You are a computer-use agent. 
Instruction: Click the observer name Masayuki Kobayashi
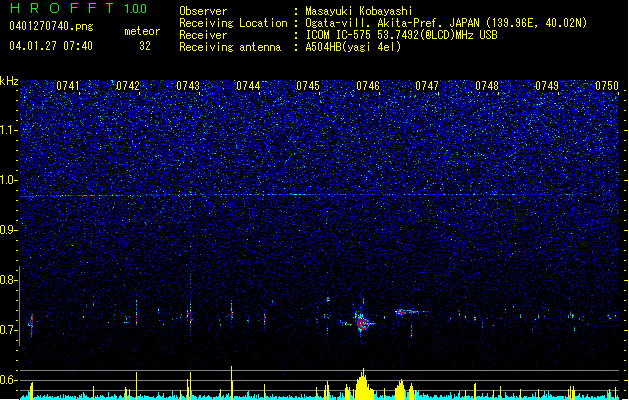pos(359,11)
